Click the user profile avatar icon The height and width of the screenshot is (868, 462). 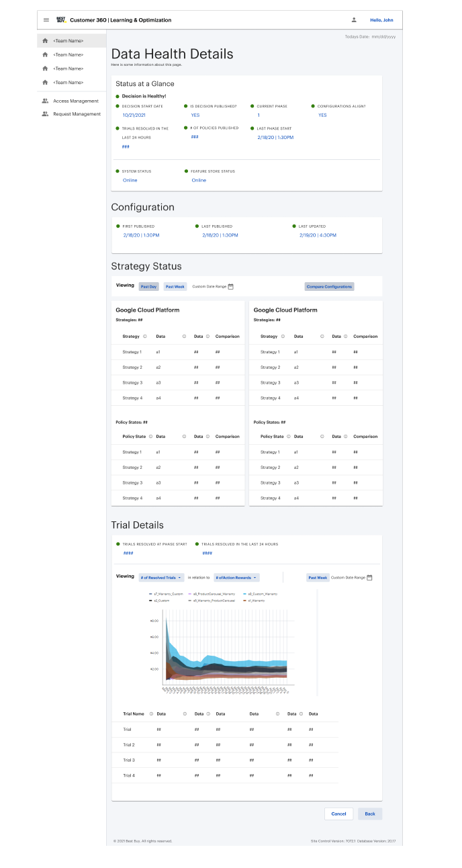354,20
